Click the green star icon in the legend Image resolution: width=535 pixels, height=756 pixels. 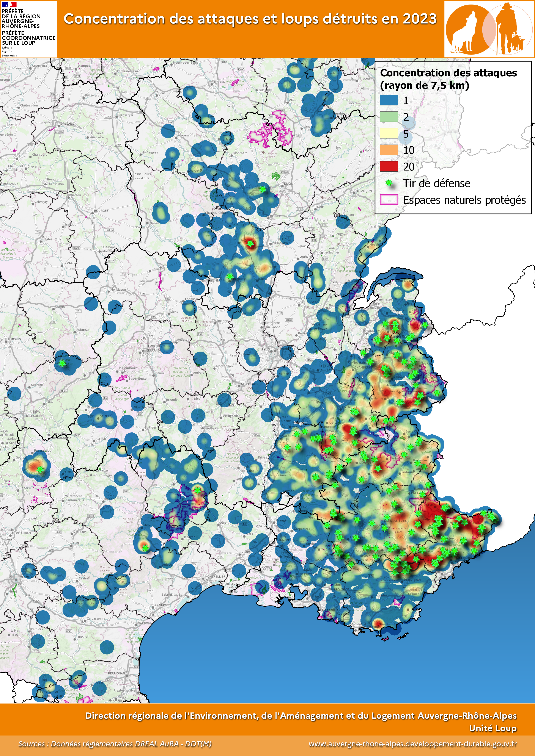click(x=389, y=183)
